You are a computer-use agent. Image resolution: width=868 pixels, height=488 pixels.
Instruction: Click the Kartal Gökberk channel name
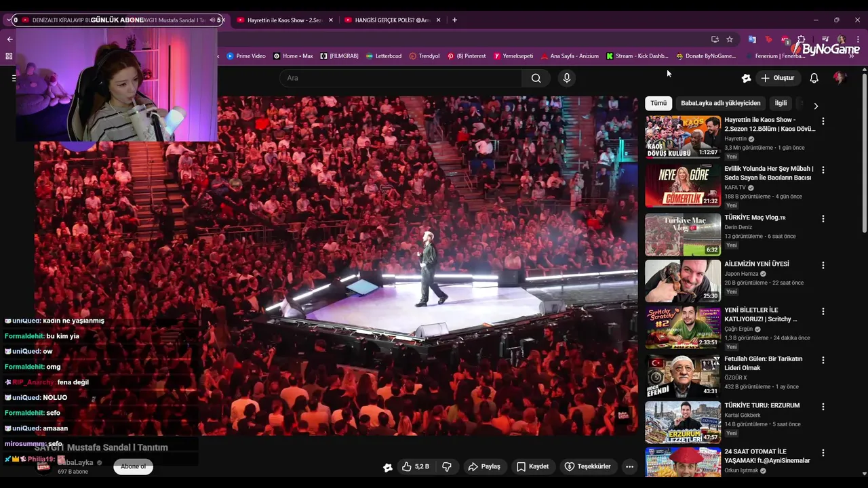pos(743,415)
